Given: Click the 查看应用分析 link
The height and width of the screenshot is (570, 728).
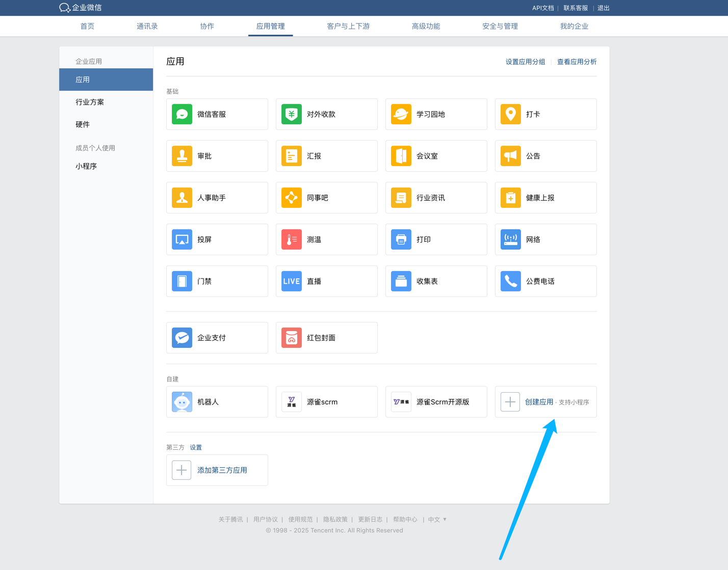Looking at the screenshot, I should [x=577, y=62].
